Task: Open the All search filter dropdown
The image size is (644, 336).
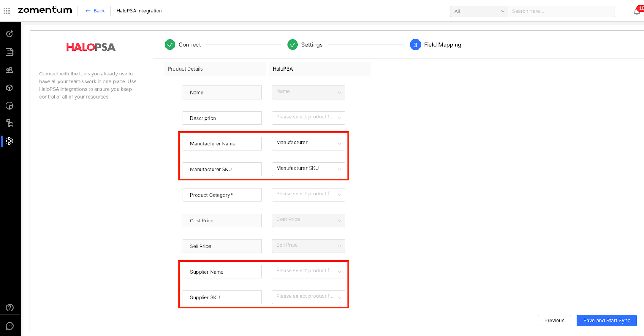Action: coord(479,11)
